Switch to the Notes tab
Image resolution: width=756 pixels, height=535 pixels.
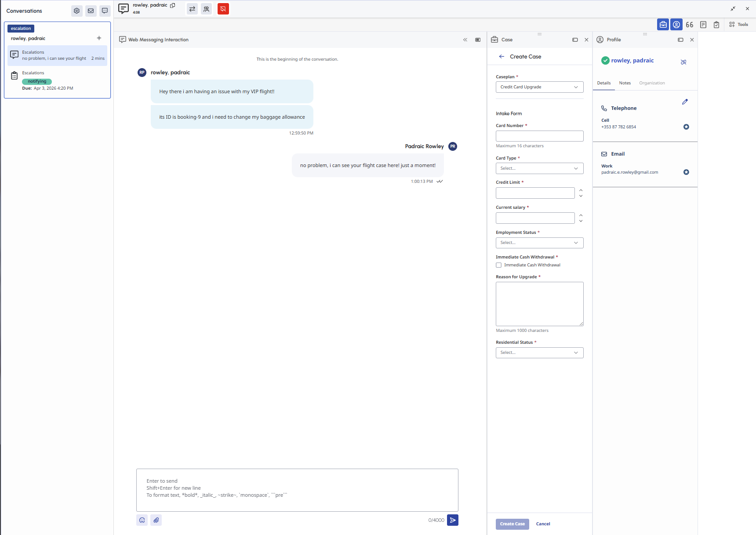coord(625,83)
